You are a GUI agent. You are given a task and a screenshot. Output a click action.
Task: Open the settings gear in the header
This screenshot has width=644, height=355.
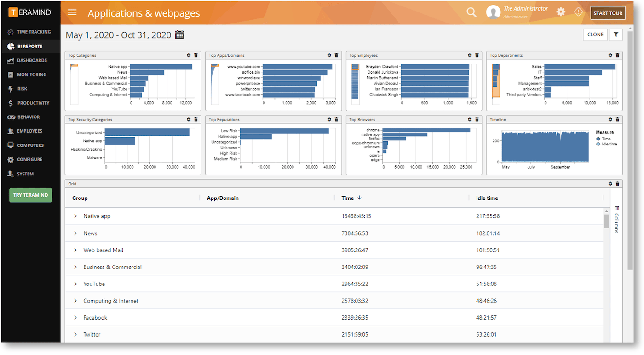point(561,12)
